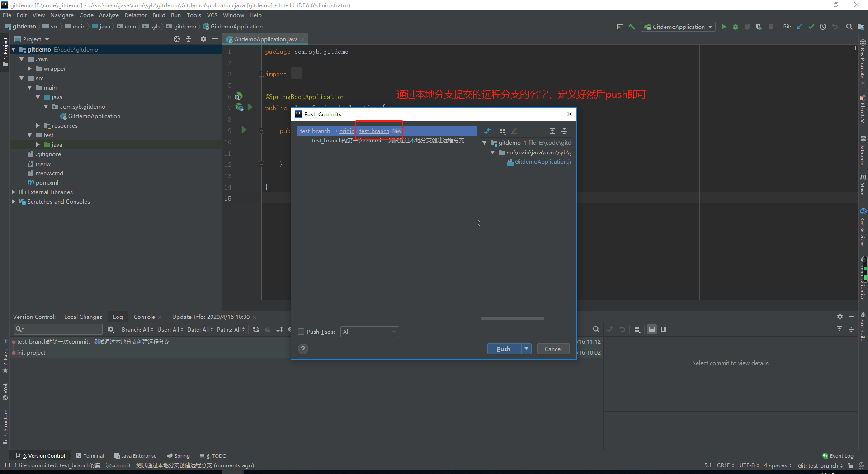Select GitdemoApplication.java in Push dialog file tree

click(538, 162)
